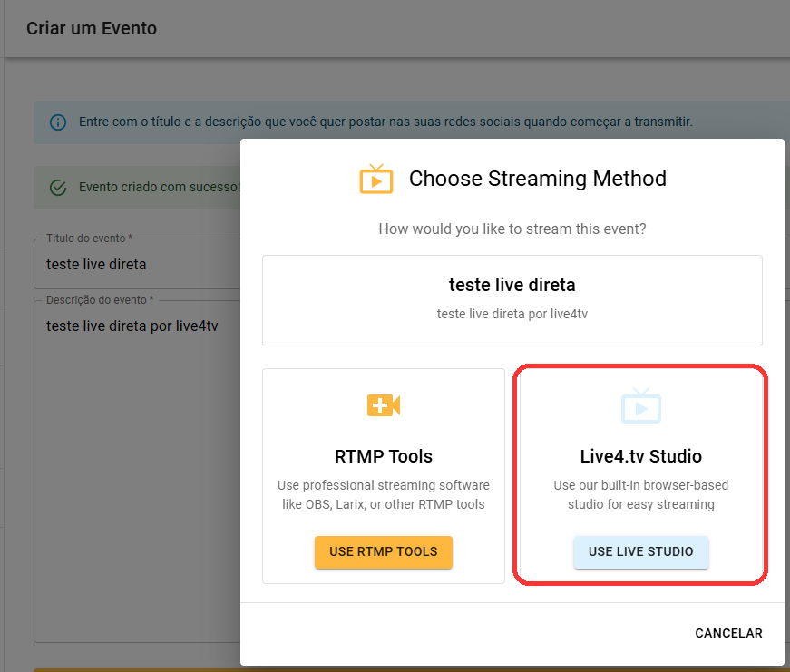Click the question How would you like to stream
The width and height of the screenshot is (790, 672).
coord(512,229)
